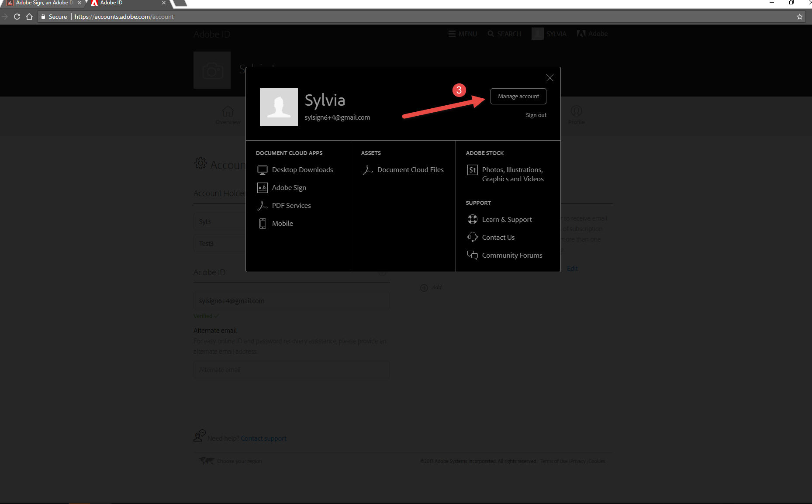This screenshot has height=504, width=812.
Task: Open the Privacy footer link
Action: [x=578, y=461]
